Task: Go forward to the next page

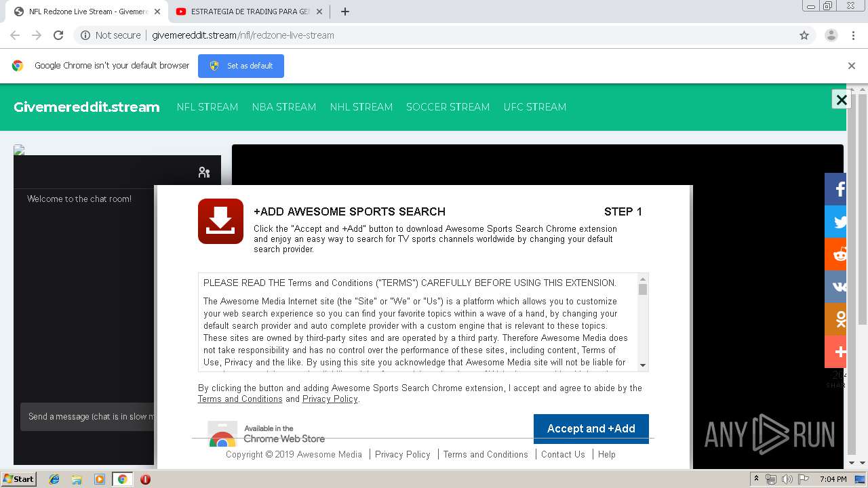Action: (x=37, y=35)
